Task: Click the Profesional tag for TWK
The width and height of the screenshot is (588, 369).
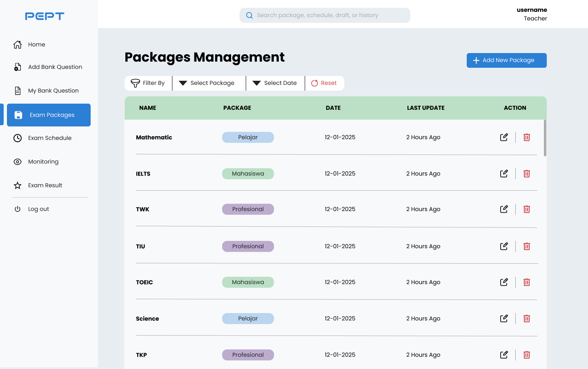Action: click(248, 209)
